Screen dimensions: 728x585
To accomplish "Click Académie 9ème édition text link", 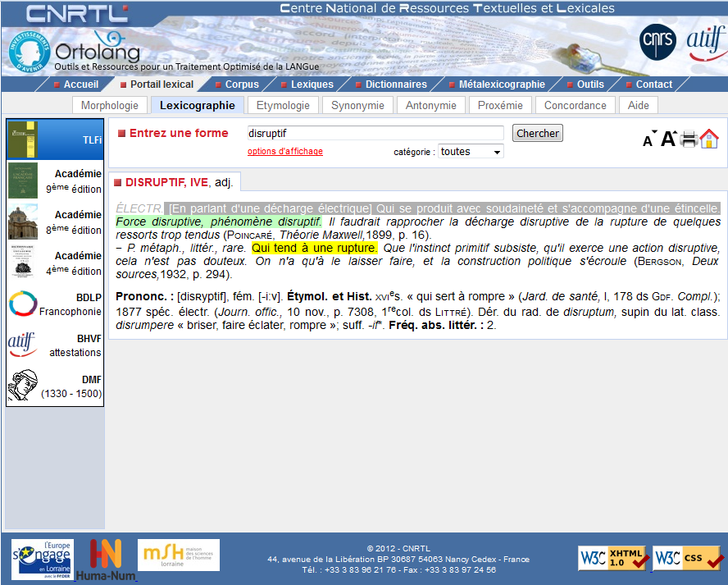I will pyautogui.click(x=75, y=181).
